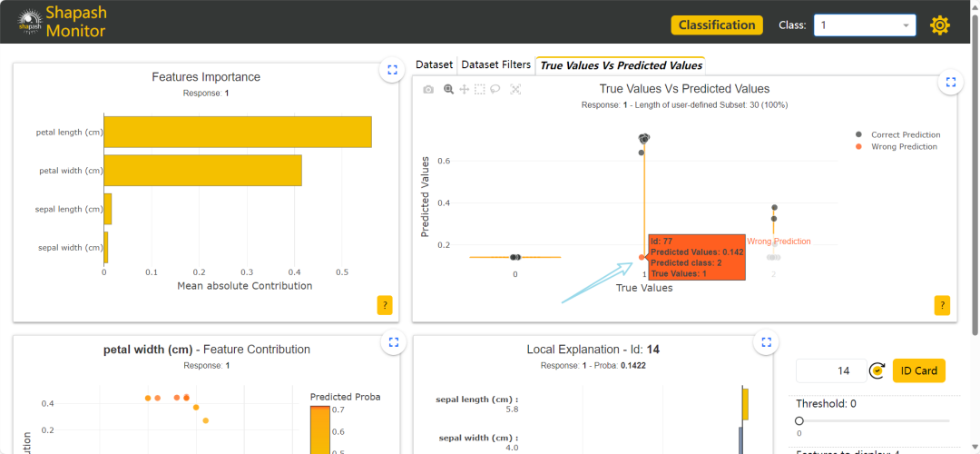
Task: Expand Features Importance panel to fullscreen
Action: click(x=393, y=70)
